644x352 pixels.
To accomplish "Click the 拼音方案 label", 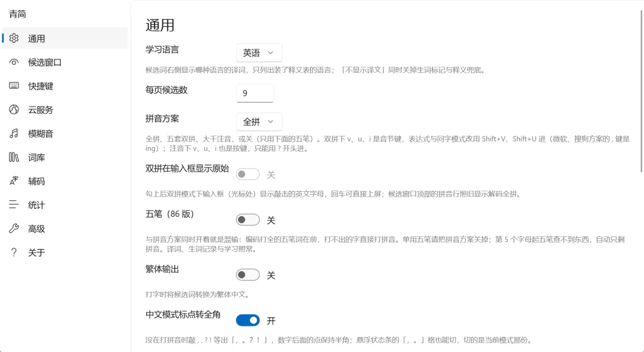I will pos(162,119).
